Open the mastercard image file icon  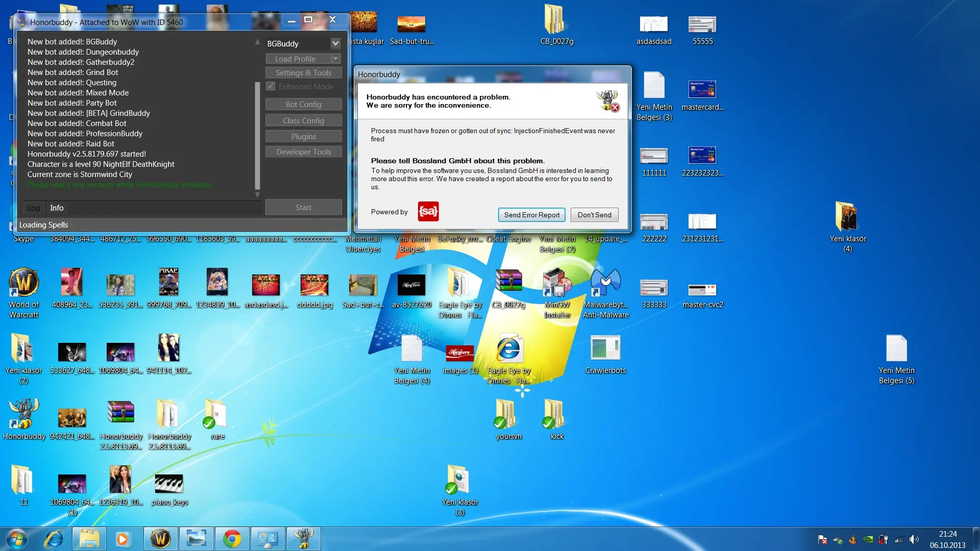[702, 95]
